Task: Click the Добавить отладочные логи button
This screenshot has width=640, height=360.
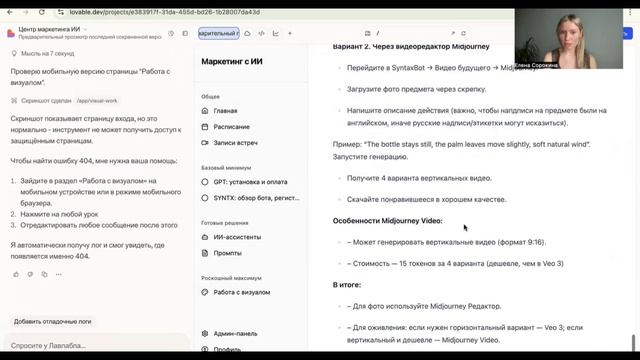Action: click(53, 322)
